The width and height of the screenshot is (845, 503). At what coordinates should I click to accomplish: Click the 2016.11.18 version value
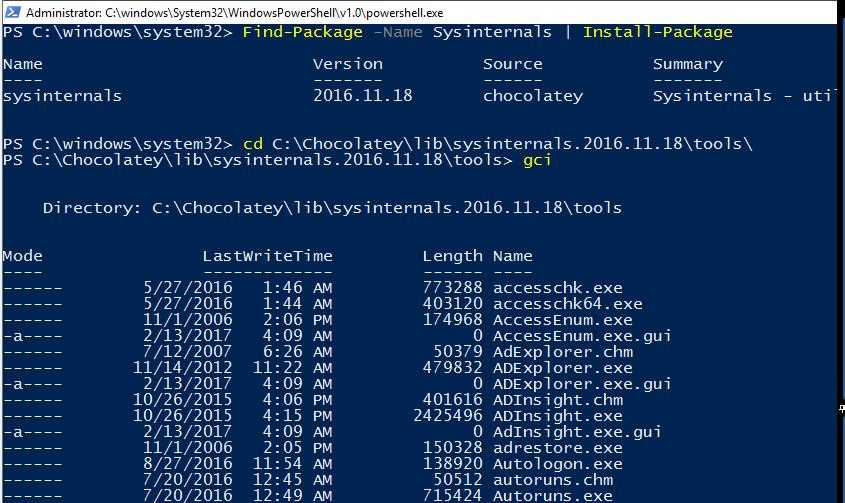[x=362, y=96]
